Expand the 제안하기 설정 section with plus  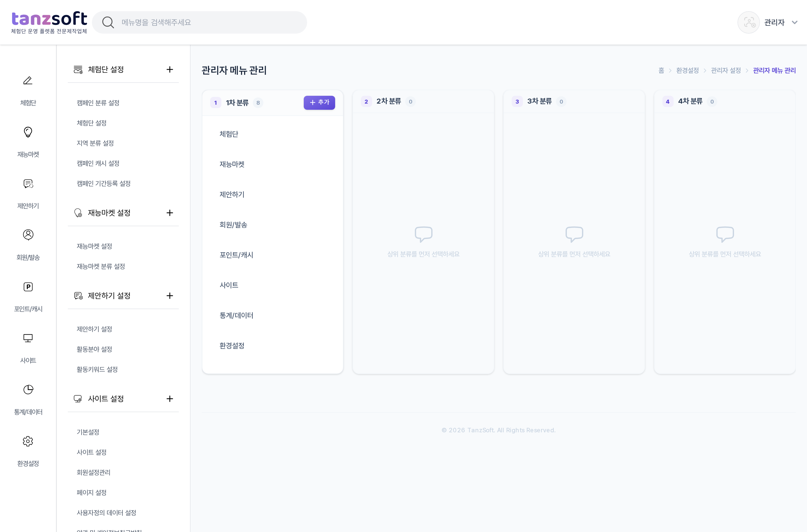point(170,296)
